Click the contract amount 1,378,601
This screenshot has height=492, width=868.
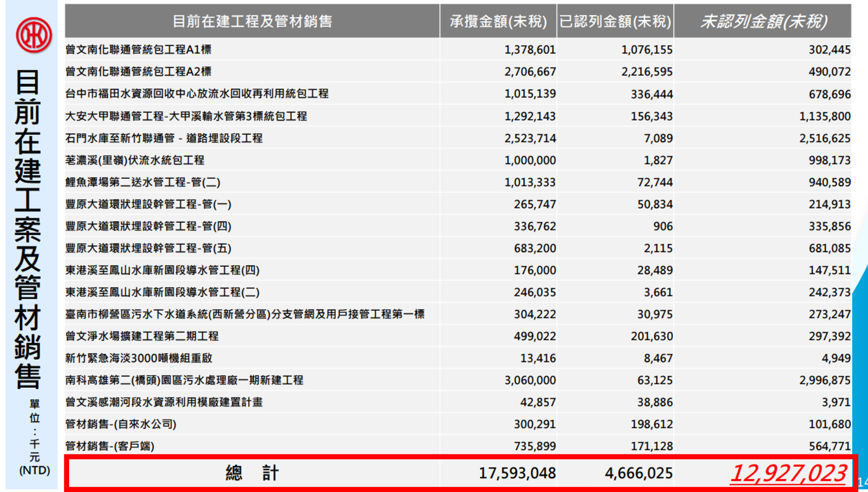click(530, 50)
